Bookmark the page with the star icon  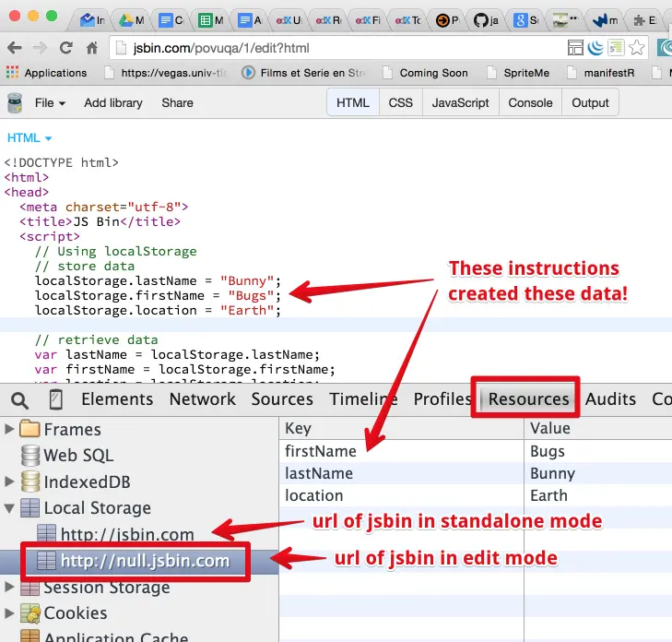637,48
